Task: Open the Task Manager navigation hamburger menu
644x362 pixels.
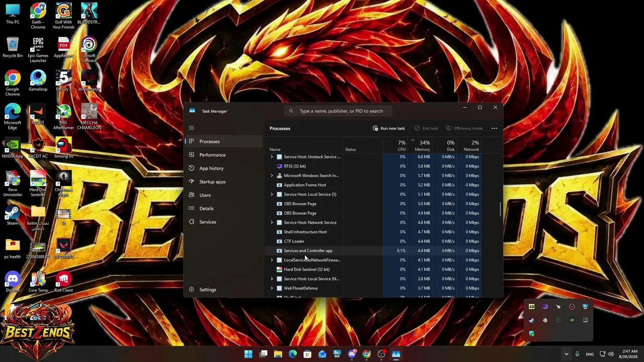Action: [x=191, y=128]
